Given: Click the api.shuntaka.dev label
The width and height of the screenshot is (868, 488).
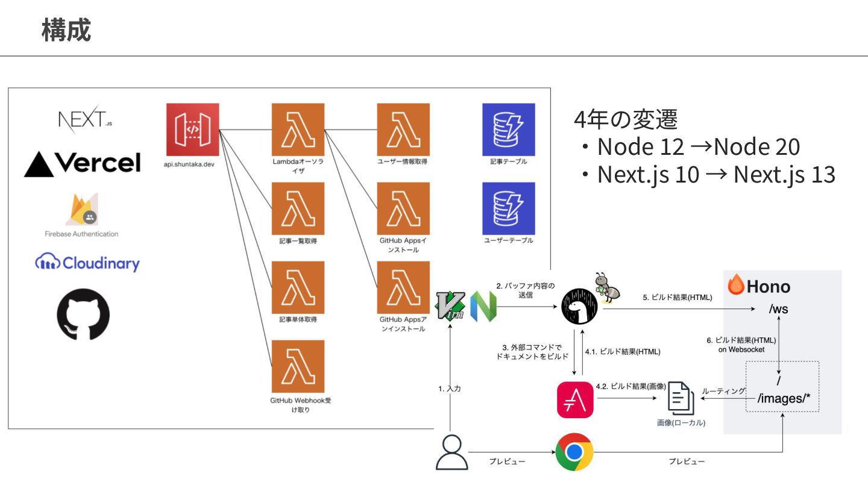Looking at the screenshot, I should [x=189, y=164].
